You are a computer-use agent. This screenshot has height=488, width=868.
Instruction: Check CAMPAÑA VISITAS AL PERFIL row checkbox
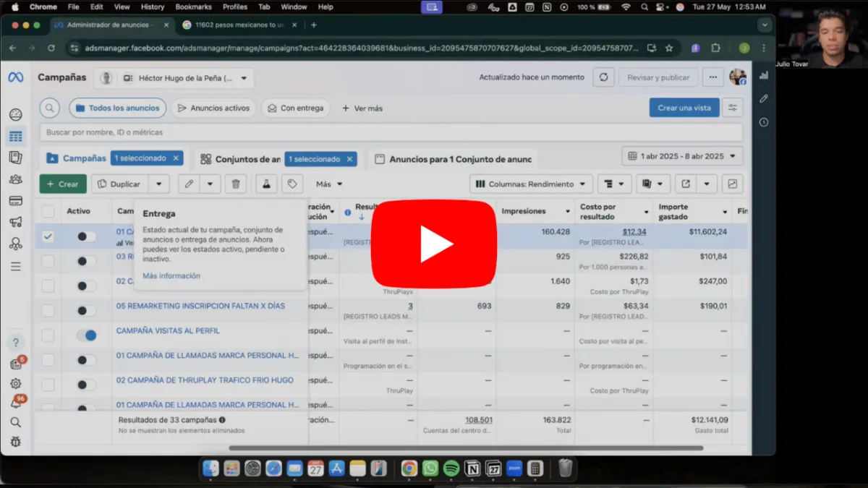click(x=48, y=335)
